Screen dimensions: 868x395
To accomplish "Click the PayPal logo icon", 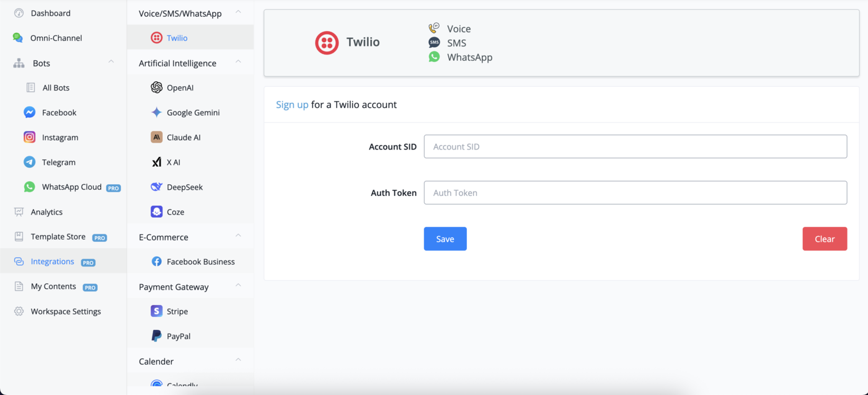I will tap(157, 336).
